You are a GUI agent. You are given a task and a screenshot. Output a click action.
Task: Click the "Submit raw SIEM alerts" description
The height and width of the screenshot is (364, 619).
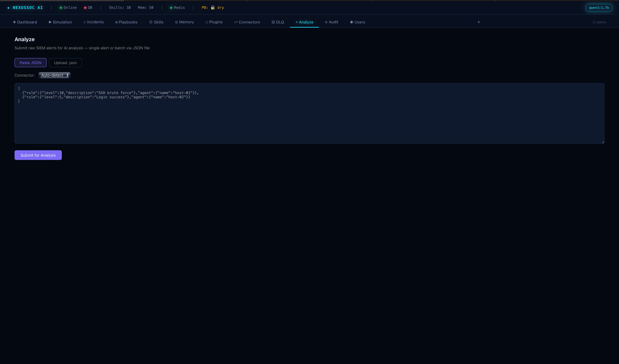[82, 48]
